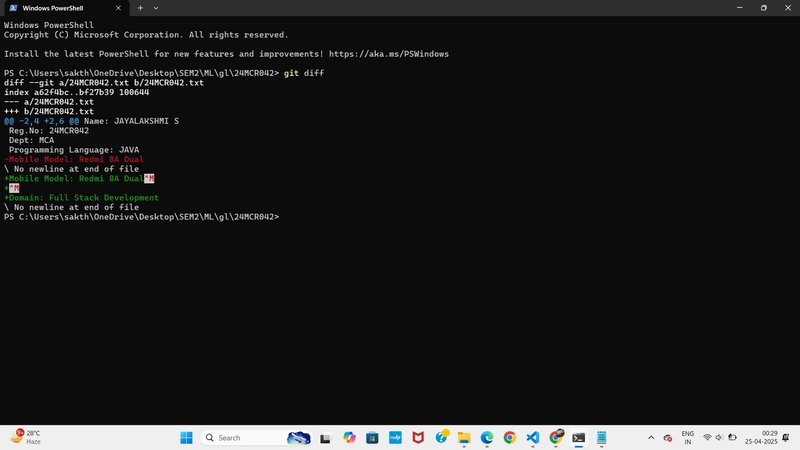Viewport: 800px width, 450px height.
Task: Minimize the terminal window
Action: [740, 8]
